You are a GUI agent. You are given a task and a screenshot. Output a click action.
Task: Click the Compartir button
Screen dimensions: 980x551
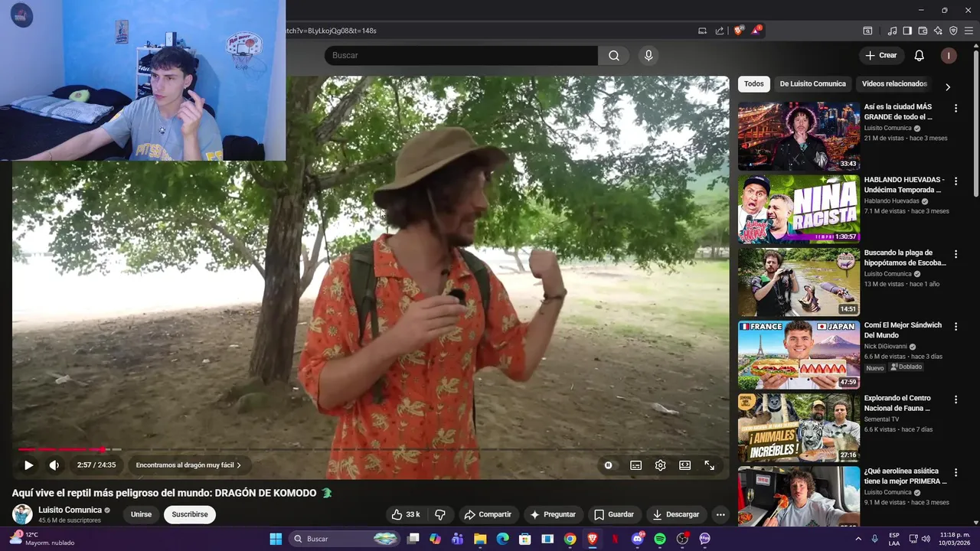[x=488, y=514]
